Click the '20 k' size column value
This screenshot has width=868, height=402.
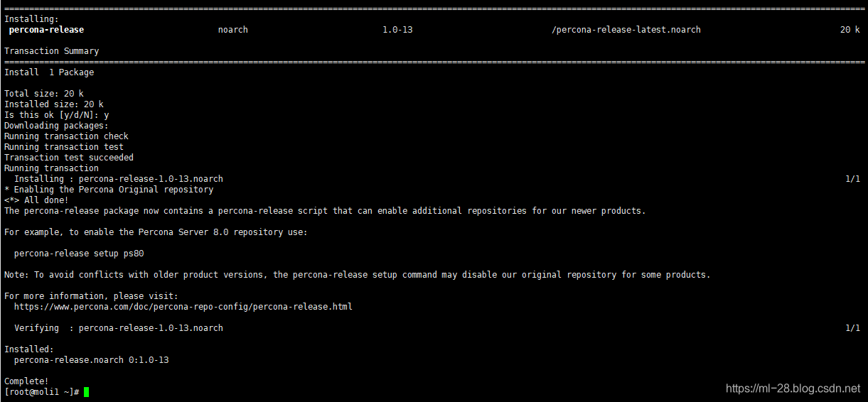850,30
